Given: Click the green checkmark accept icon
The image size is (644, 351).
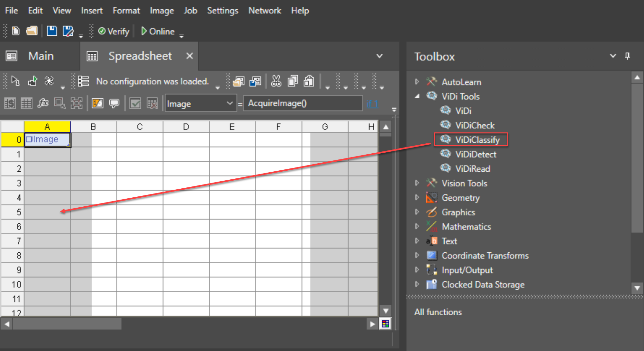Looking at the screenshot, I should (x=135, y=104).
